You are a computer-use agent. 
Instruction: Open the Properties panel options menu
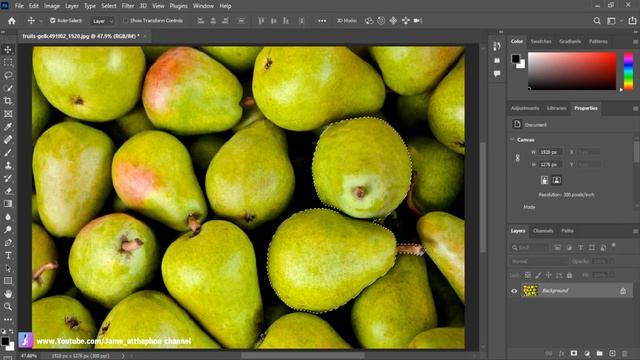(x=636, y=109)
